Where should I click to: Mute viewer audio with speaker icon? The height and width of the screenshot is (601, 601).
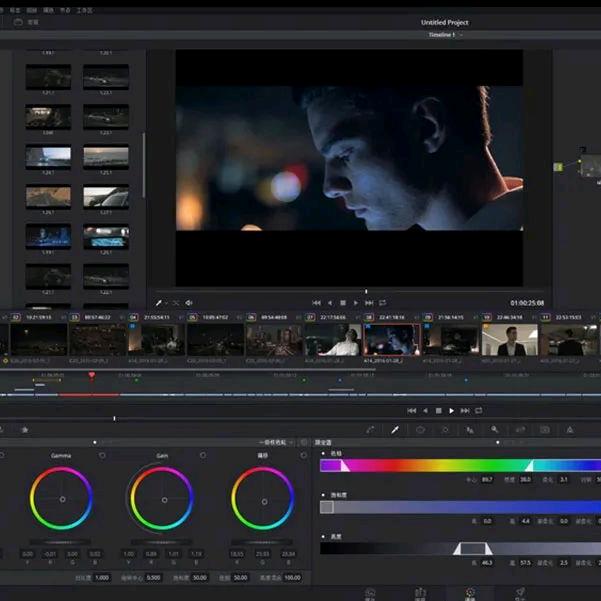tap(189, 302)
